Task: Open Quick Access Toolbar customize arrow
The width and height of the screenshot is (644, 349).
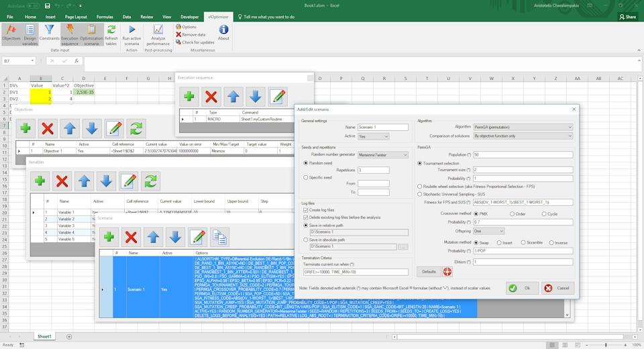Action: coord(80,6)
